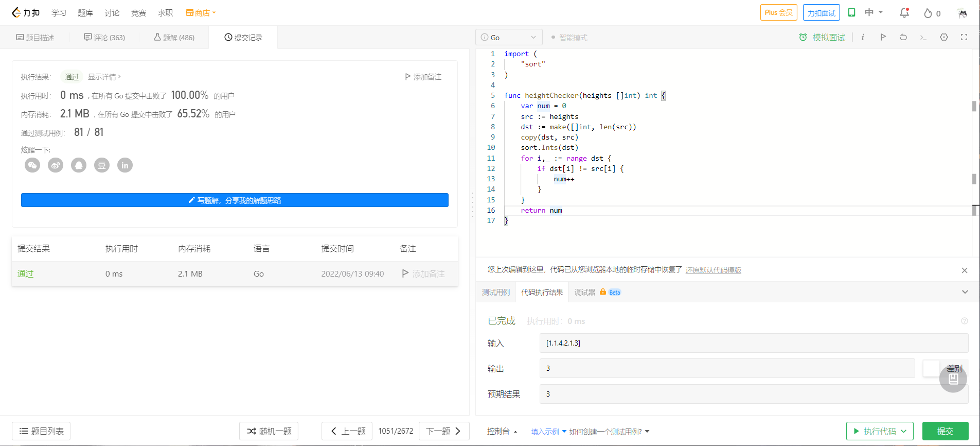Click the 预期结果 expected field
The height and width of the screenshot is (446, 980).
[x=754, y=394]
